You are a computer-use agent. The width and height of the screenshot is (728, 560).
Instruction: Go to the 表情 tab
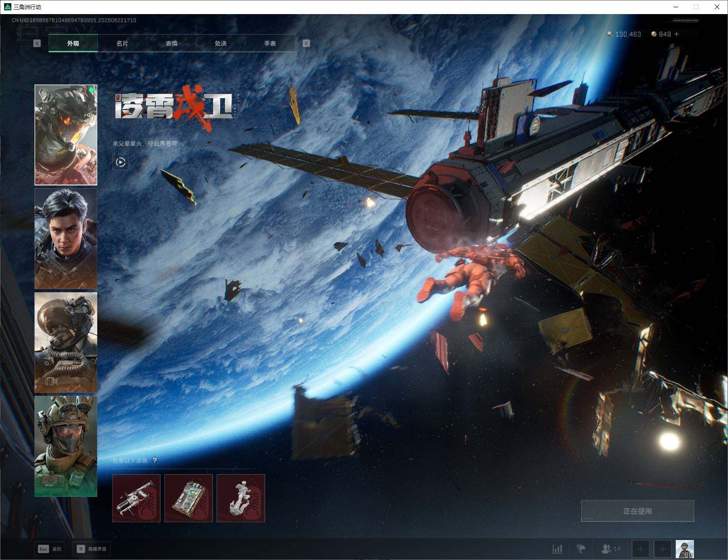tap(171, 44)
